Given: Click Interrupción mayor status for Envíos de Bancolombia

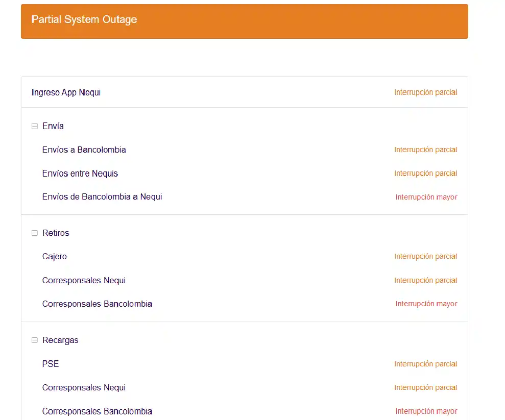Looking at the screenshot, I should pyautogui.click(x=426, y=197).
